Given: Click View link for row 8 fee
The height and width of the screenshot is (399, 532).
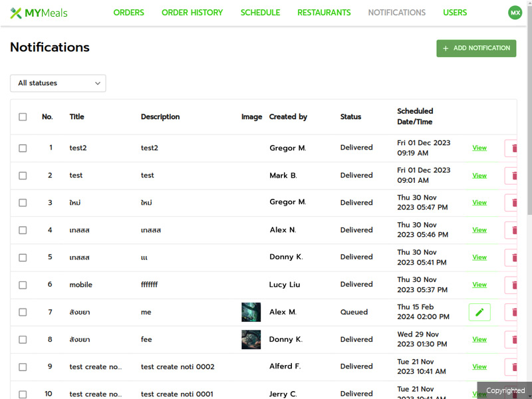Looking at the screenshot, I should pos(479,339).
